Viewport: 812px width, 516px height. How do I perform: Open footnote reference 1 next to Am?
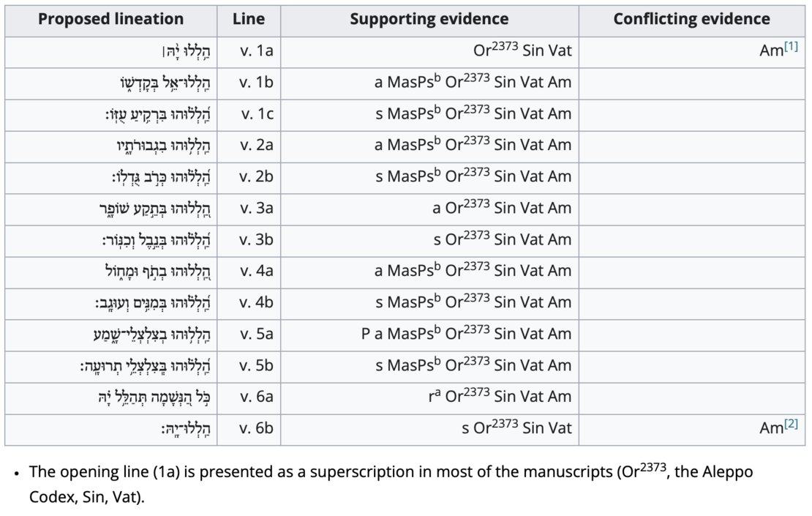click(x=791, y=47)
